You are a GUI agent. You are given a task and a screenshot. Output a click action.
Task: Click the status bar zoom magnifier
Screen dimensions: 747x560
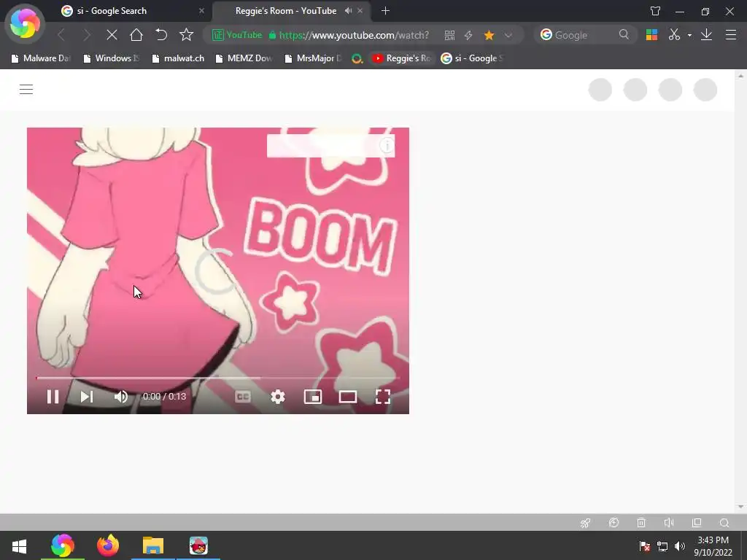click(x=724, y=523)
